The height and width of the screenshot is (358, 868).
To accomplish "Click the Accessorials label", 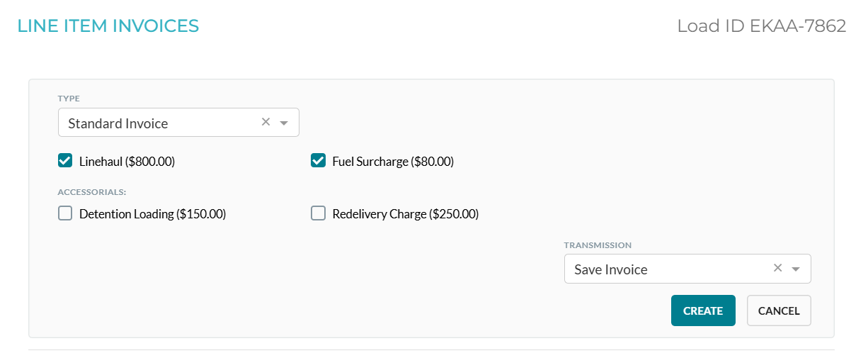I will point(92,192).
